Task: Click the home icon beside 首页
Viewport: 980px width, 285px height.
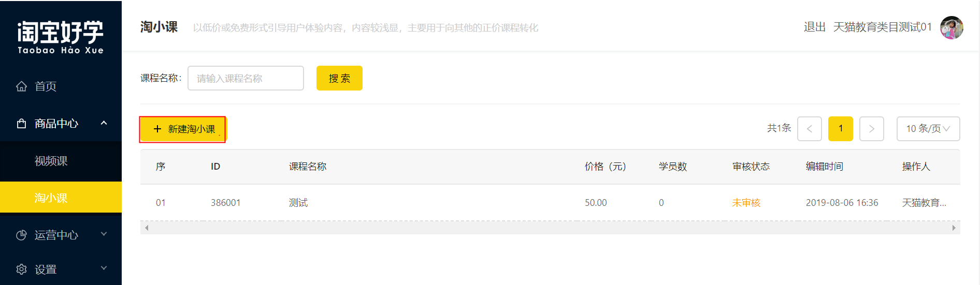Action: coord(21,86)
